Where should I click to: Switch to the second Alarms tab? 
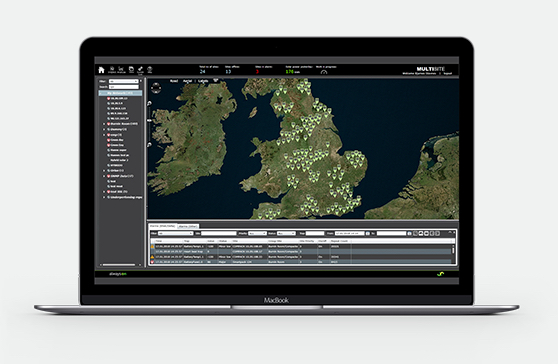coord(188,226)
